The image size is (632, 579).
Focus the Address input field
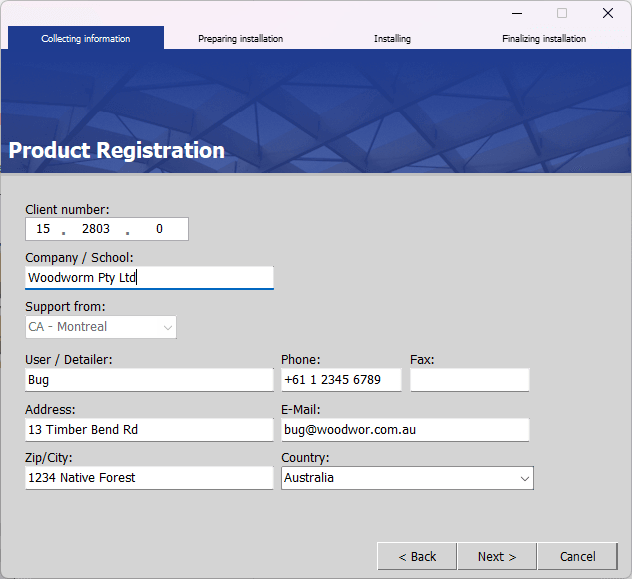coord(149,430)
